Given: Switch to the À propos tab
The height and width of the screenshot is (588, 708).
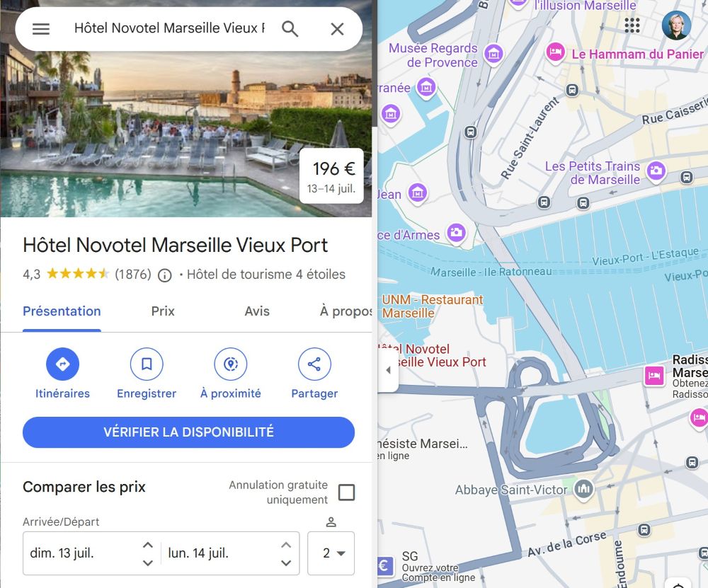Looking at the screenshot, I should coord(346,311).
